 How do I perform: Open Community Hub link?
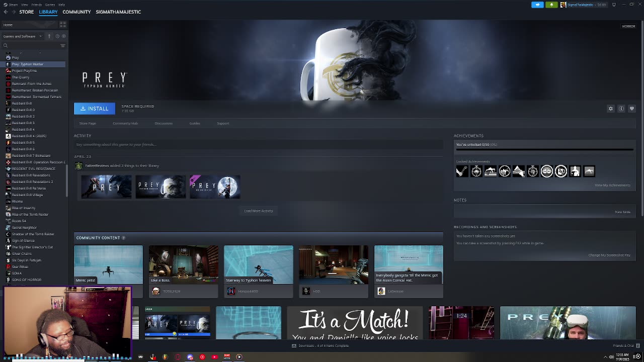click(125, 123)
